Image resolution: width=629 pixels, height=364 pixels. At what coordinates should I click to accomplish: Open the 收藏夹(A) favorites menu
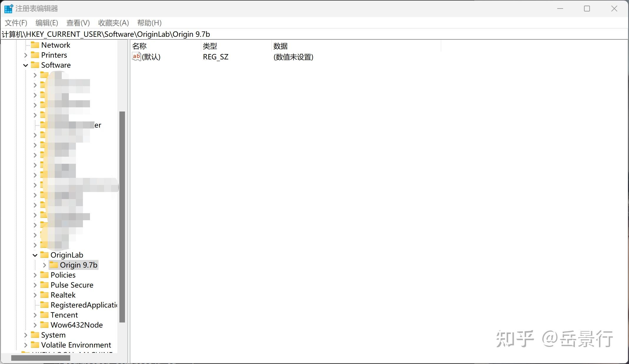[114, 23]
